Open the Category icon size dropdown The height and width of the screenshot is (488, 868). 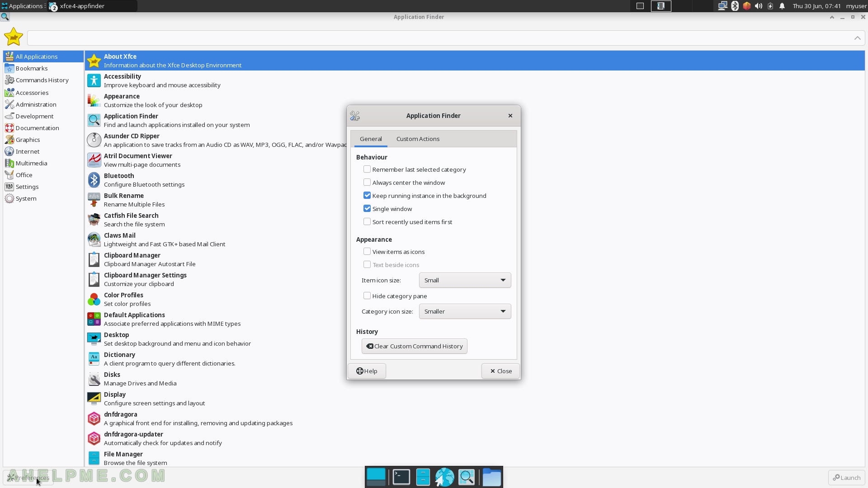click(x=465, y=311)
